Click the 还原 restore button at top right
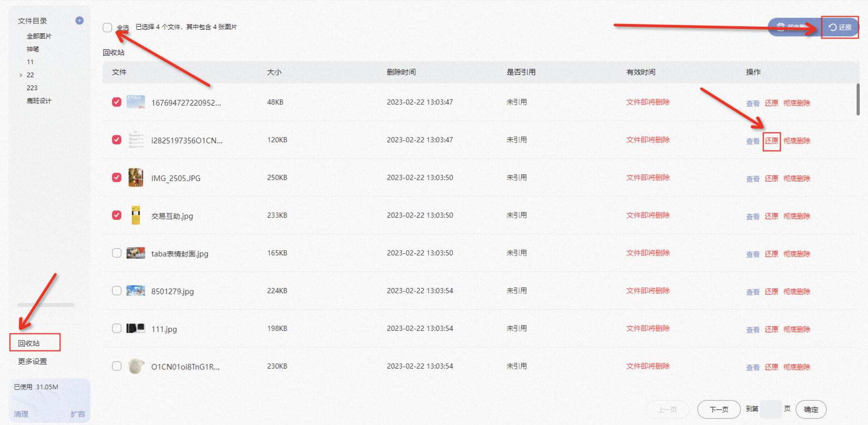Viewport: 868px width, 425px height. coord(840,27)
